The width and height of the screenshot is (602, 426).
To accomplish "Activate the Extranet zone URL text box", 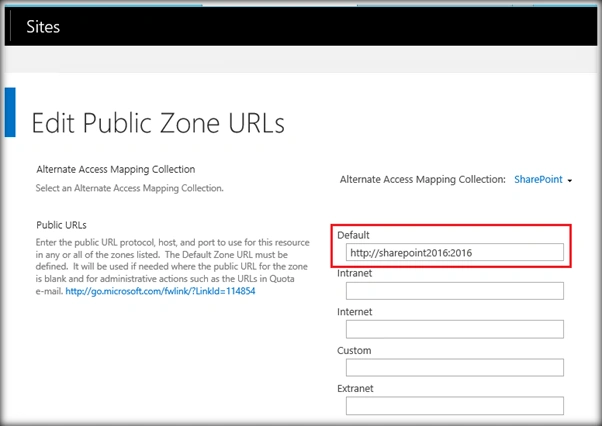I will 455,406.
